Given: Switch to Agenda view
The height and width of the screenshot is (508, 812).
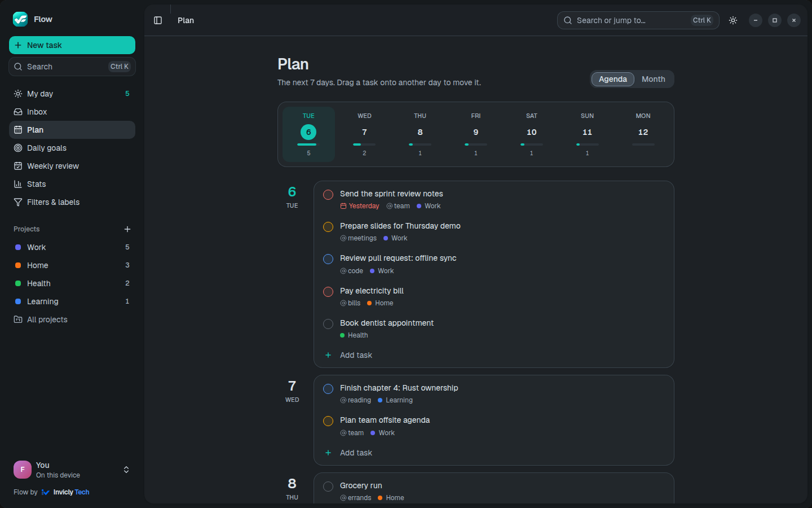Looking at the screenshot, I should point(612,79).
